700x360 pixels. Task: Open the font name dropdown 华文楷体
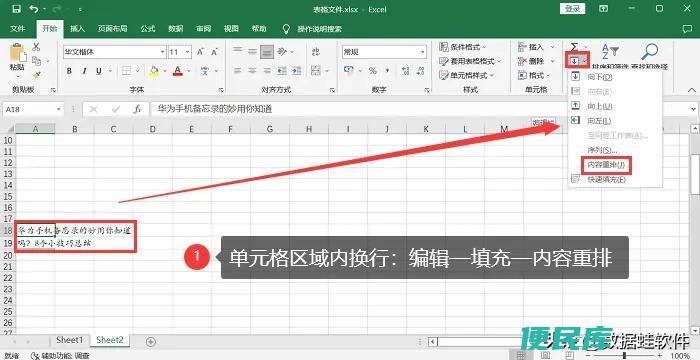pos(115,52)
